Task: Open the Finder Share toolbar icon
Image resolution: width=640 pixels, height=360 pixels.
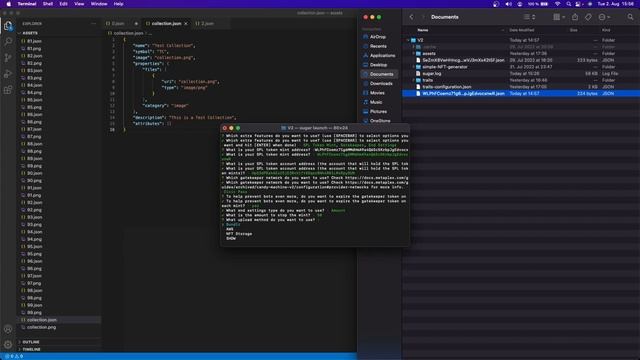Action: point(575,17)
